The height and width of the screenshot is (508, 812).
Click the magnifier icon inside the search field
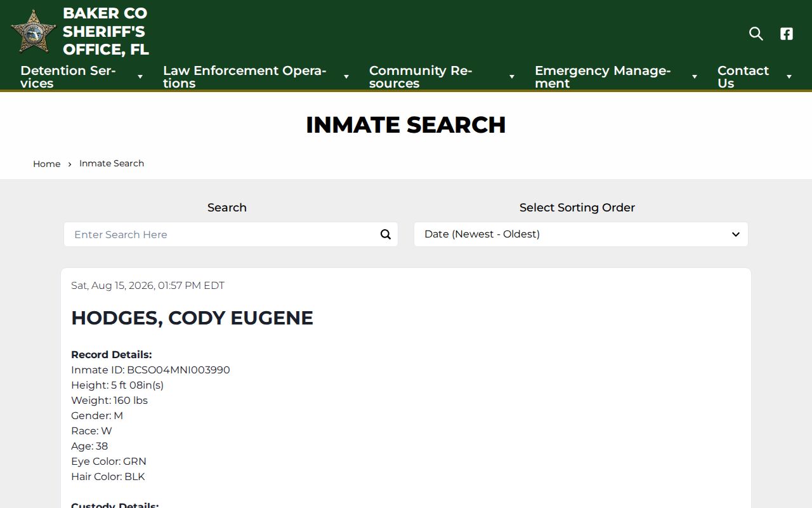pos(385,234)
